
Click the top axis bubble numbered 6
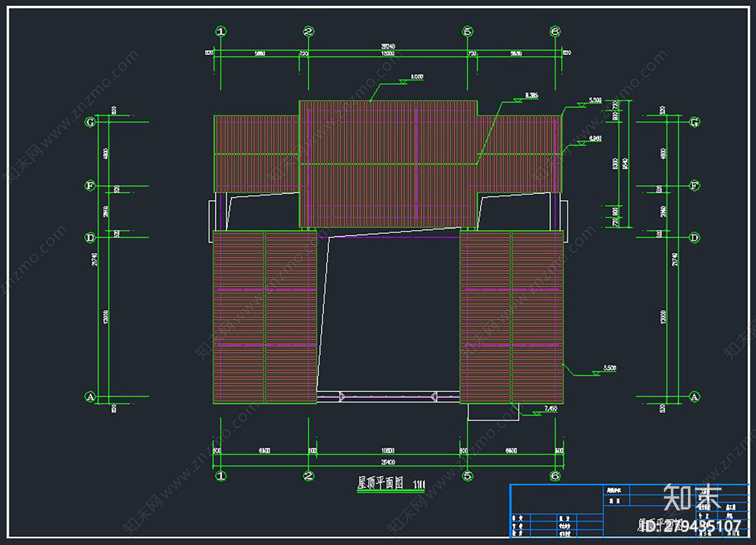[x=555, y=32]
